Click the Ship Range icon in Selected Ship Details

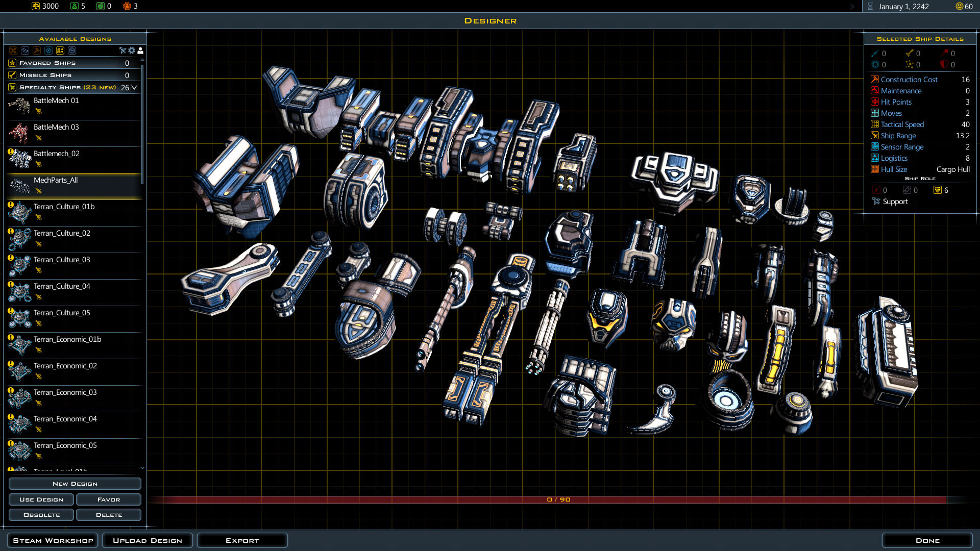coord(874,136)
